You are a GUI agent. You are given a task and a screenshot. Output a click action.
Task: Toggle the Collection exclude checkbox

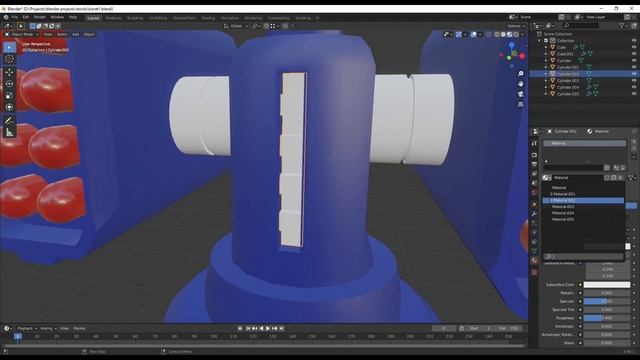(546, 41)
